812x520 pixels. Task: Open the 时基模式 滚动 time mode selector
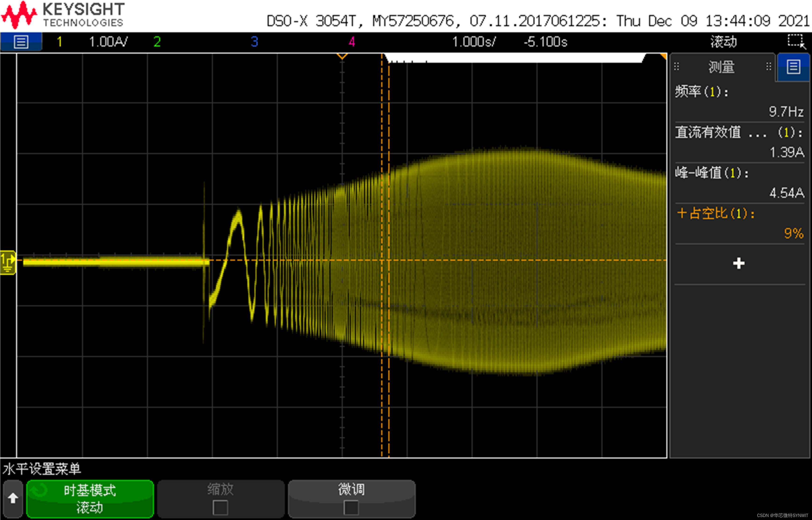(x=90, y=499)
